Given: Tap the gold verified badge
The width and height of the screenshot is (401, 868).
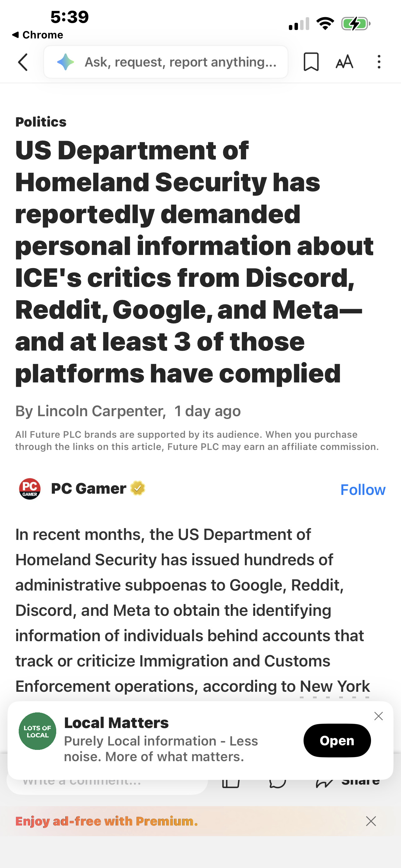Looking at the screenshot, I should click(x=138, y=488).
